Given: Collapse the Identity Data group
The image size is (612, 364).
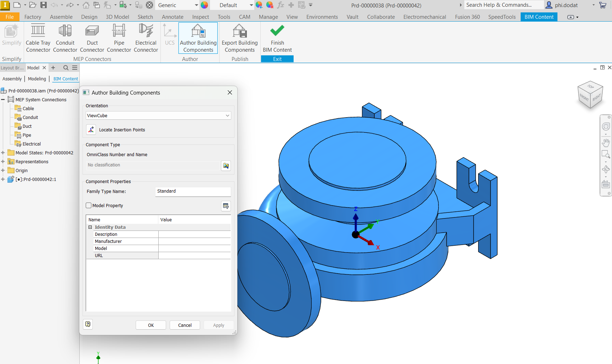Looking at the screenshot, I should [90, 227].
